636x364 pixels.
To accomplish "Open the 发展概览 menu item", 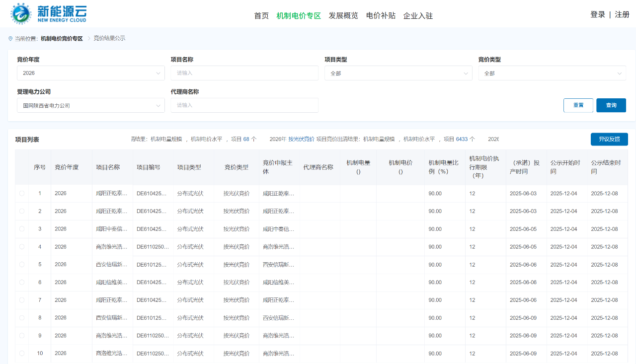I will (343, 15).
